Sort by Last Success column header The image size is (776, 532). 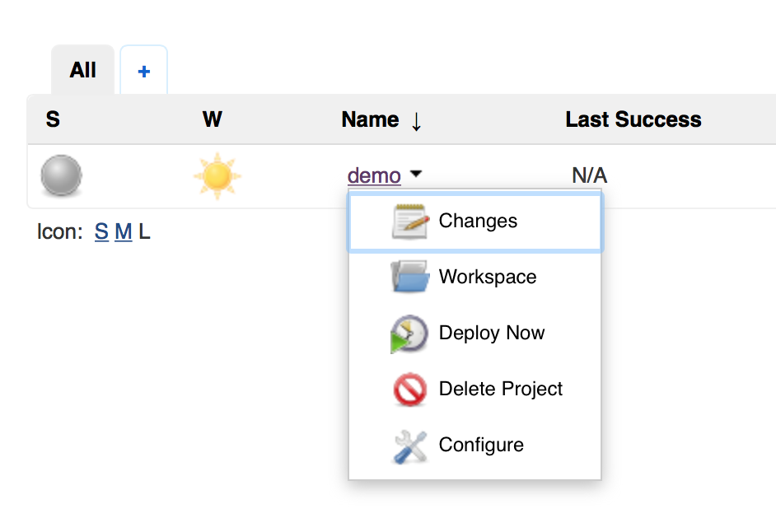633,119
